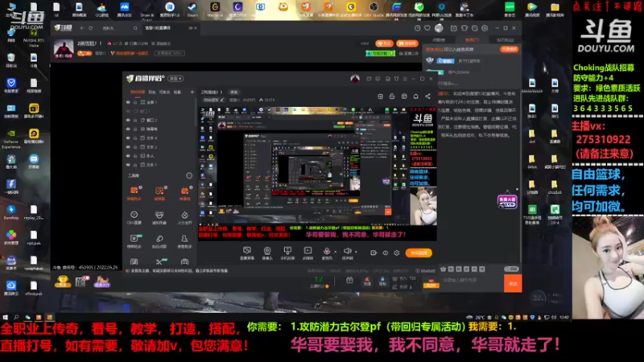
Task: Open the camera source button
Action: 267,253
